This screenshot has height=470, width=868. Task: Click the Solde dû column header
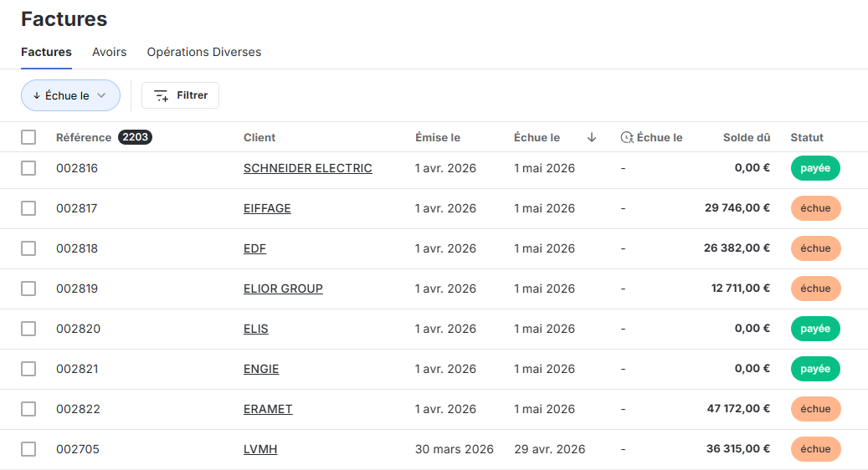pos(747,137)
